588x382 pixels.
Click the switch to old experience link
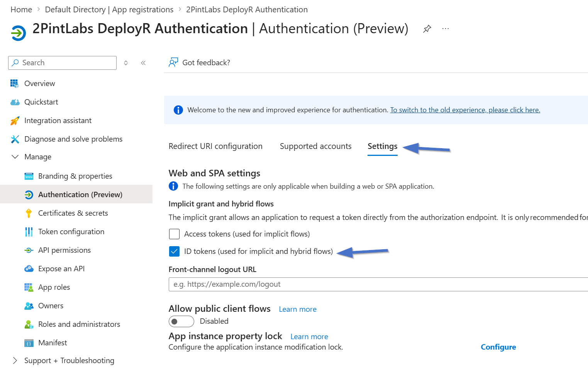(465, 110)
